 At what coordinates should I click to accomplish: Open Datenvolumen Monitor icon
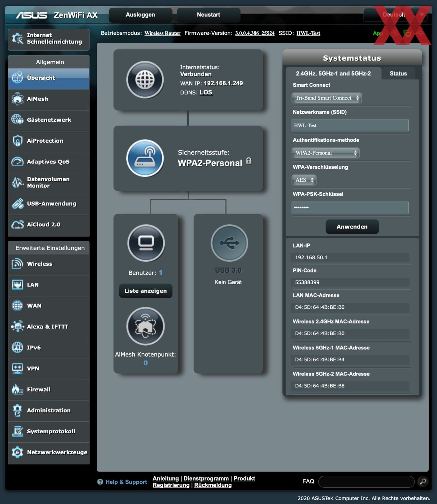pyautogui.click(x=17, y=182)
